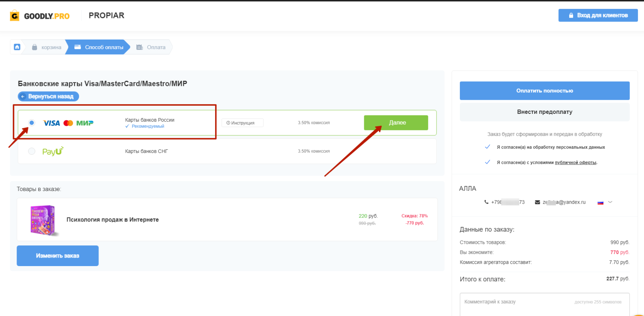Open the Оплата breadcrumb step
Image resolution: width=644 pixels, height=316 pixels.
151,47
